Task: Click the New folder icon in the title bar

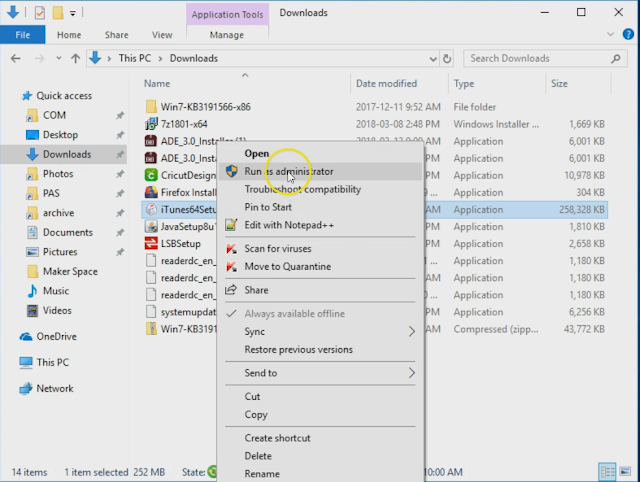Action: coord(58,13)
